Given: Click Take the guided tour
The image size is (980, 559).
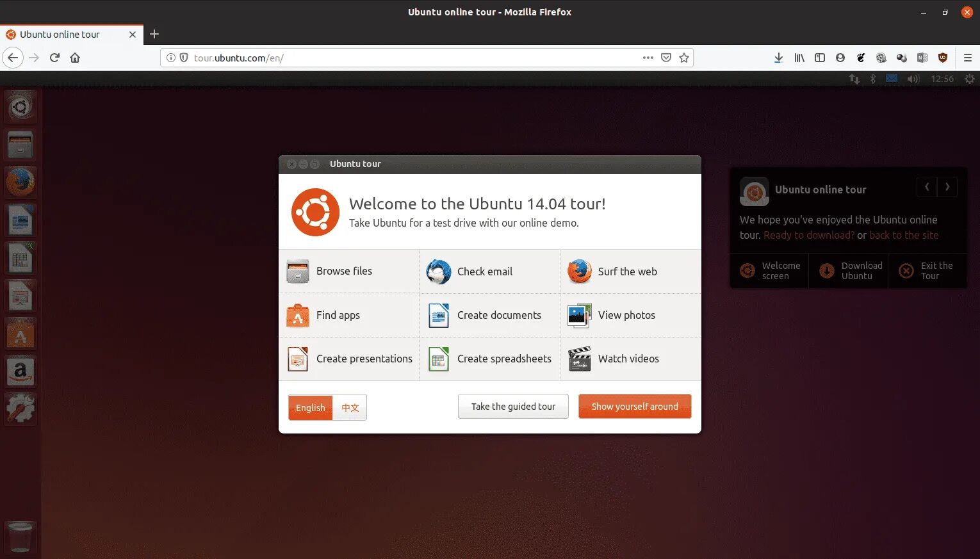Looking at the screenshot, I should 513,407.
